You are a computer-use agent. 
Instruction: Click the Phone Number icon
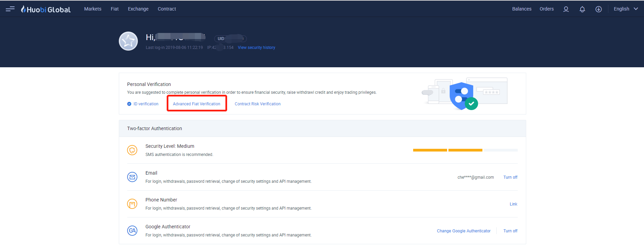[132, 204]
